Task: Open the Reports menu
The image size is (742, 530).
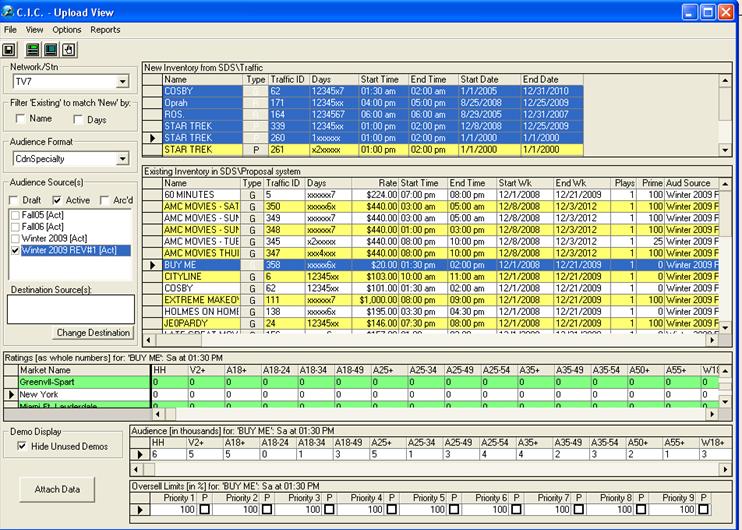Action: click(x=105, y=30)
